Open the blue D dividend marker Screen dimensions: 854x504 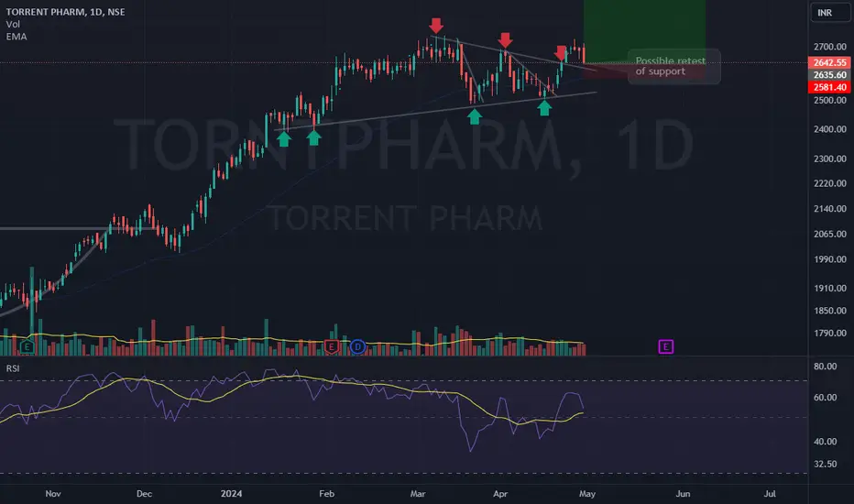357,346
